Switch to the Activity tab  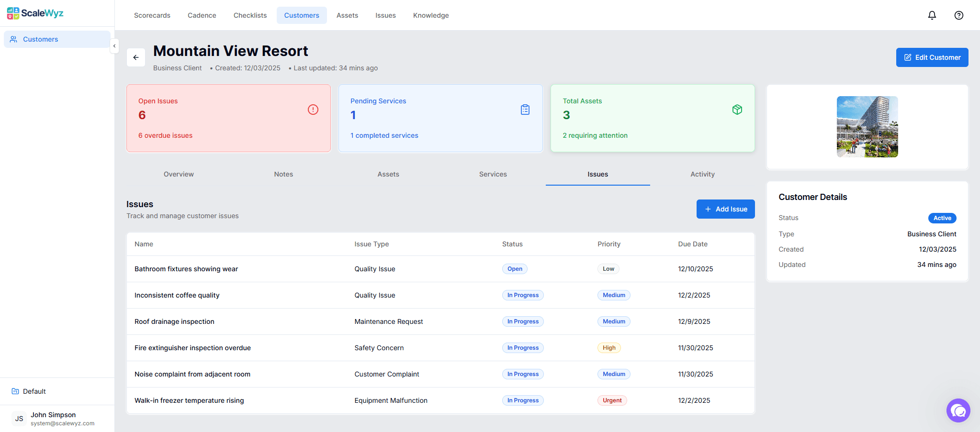pyautogui.click(x=702, y=174)
